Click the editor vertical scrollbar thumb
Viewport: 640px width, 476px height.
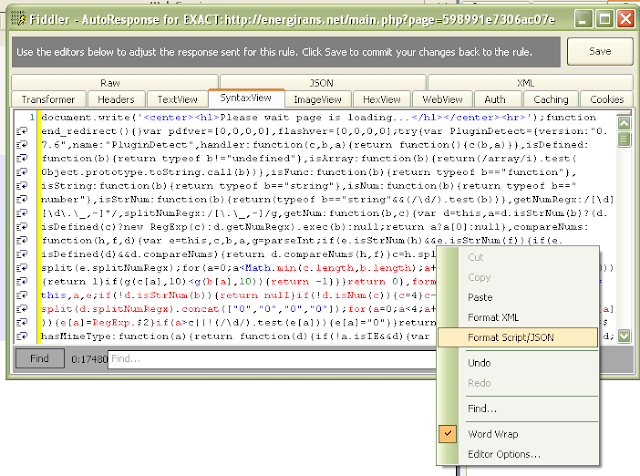pyautogui.click(x=624, y=139)
